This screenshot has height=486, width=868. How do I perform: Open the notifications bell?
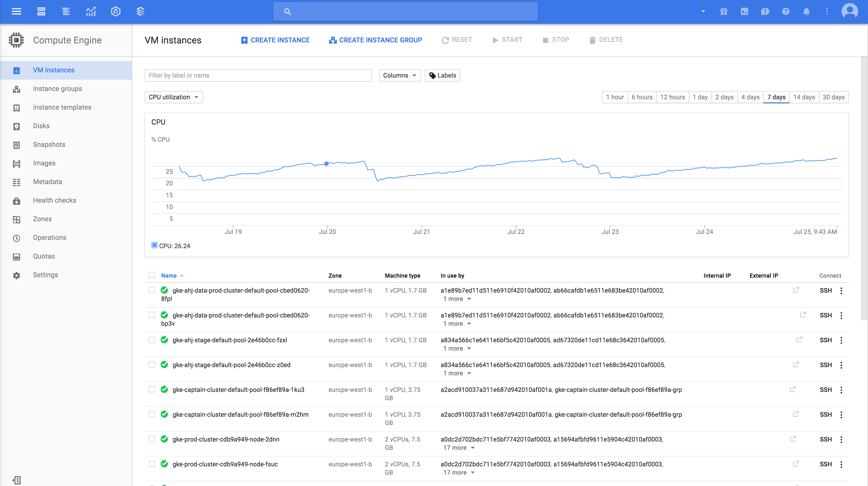pyautogui.click(x=806, y=11)
